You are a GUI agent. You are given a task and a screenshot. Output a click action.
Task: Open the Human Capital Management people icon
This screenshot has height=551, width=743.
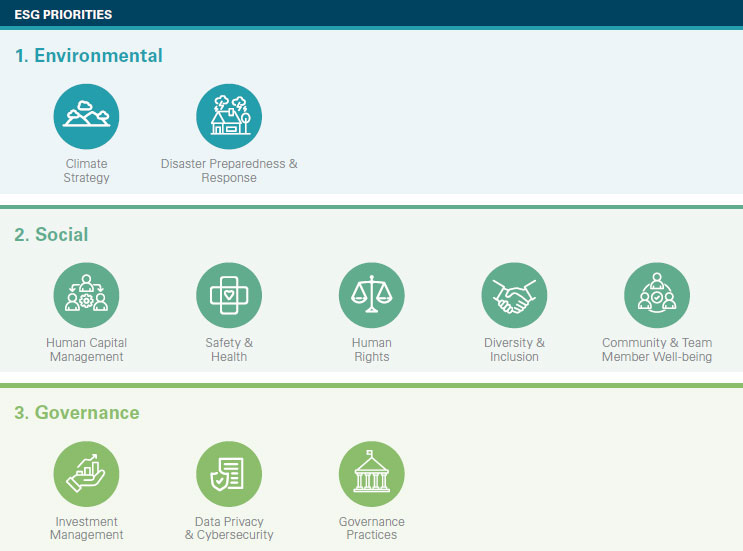tap(86, 295)
